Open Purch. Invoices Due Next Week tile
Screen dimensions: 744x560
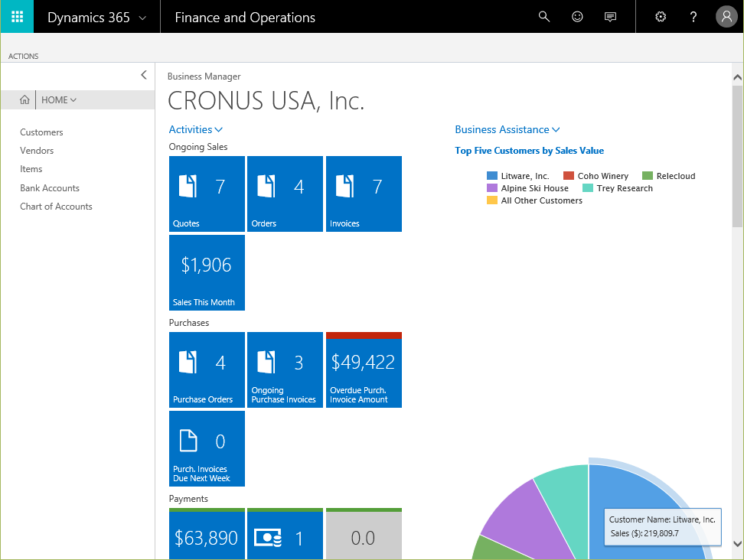[207, 448]
